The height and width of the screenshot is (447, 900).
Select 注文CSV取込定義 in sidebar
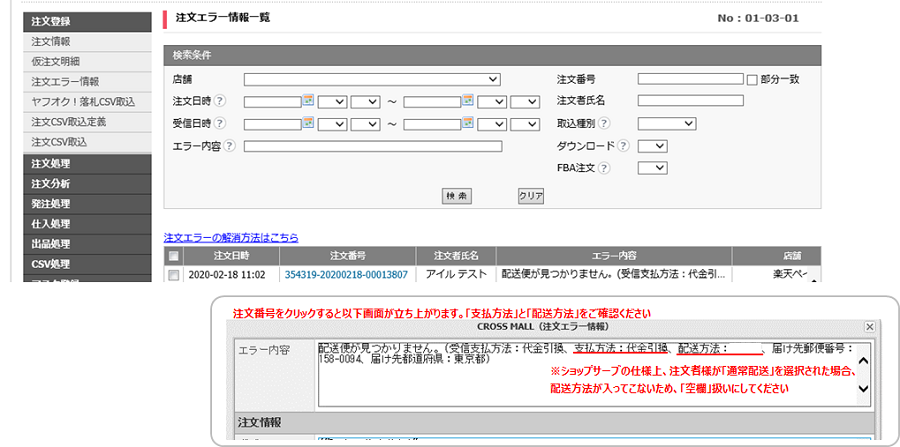pos(87,122)
